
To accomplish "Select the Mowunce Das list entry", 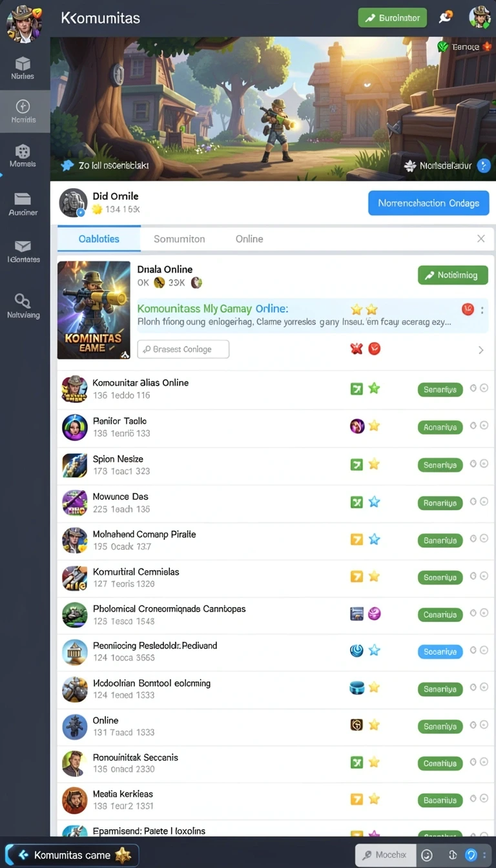I will (275, 502).
